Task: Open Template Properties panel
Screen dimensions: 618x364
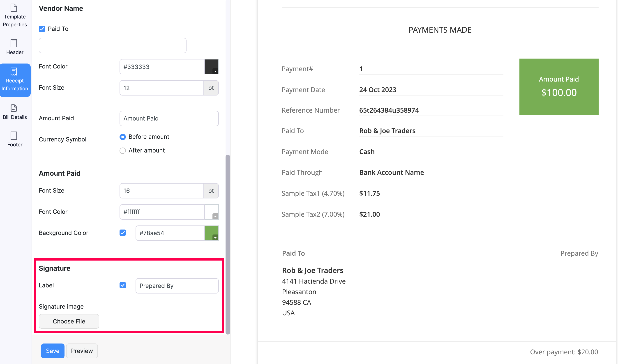Action: 15,15
